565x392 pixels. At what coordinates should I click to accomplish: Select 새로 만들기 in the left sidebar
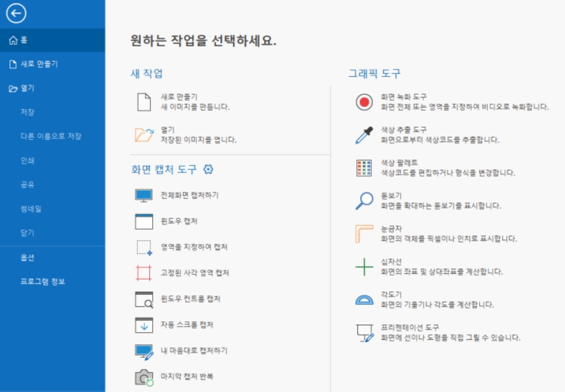pos(39,64)
